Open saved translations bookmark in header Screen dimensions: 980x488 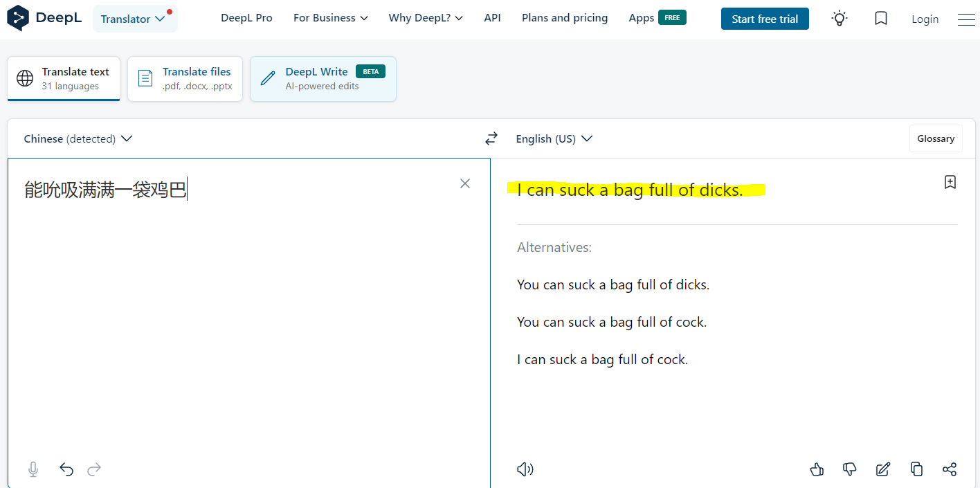pyautogui.click(x=881, y=19)
